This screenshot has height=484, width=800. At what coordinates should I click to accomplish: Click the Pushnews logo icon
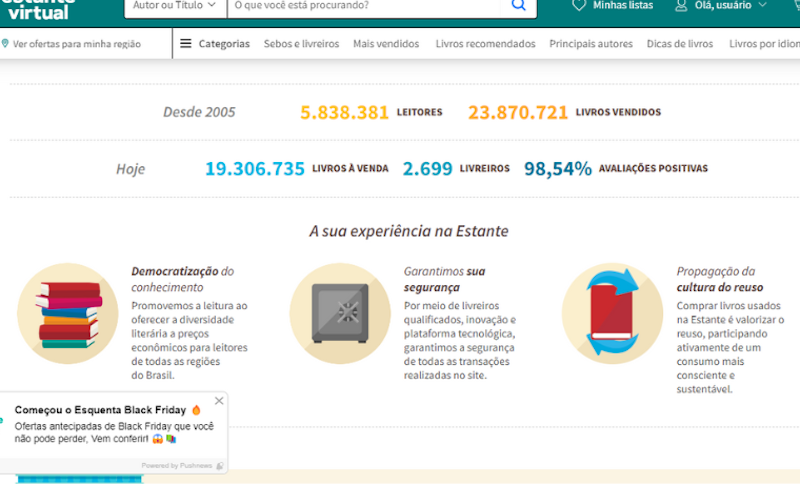220,466
